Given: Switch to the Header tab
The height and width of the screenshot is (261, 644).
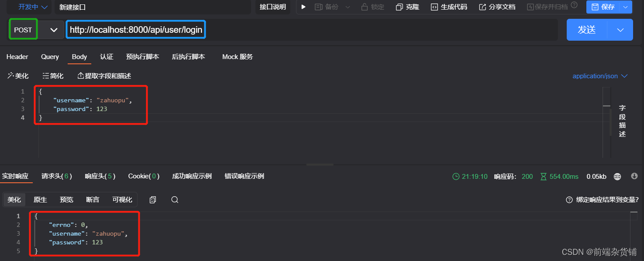Looking at the screenshot, I should (17, 57).
